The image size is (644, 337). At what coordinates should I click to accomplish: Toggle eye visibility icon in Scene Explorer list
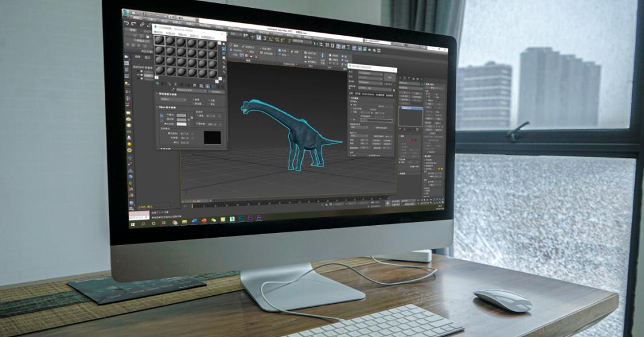(138, 74)
